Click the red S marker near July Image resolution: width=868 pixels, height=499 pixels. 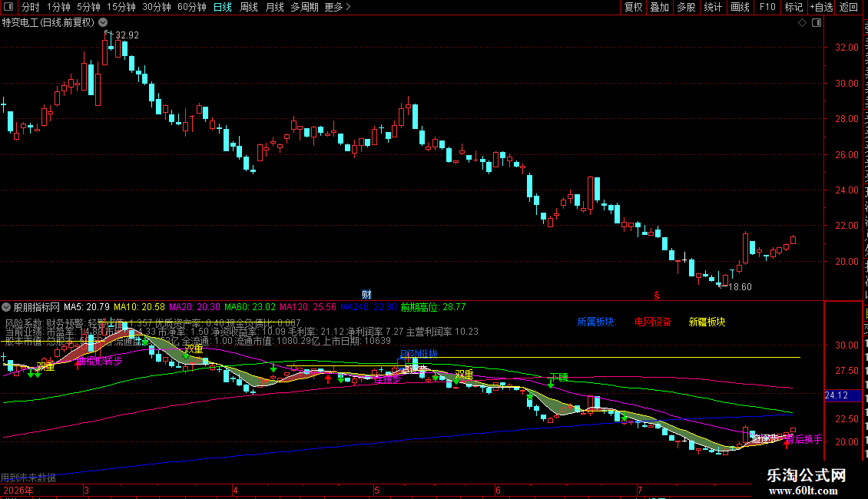click(657, 296)
